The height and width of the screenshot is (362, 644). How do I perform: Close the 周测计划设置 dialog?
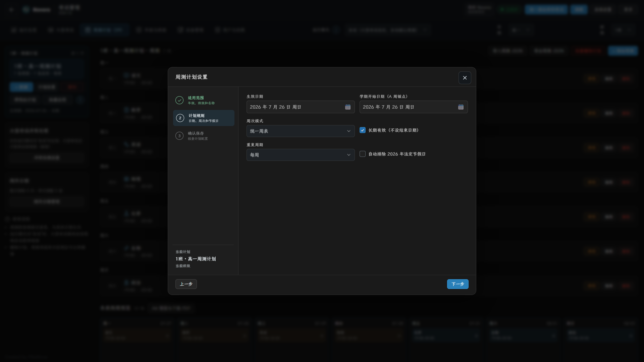(465, 78)
